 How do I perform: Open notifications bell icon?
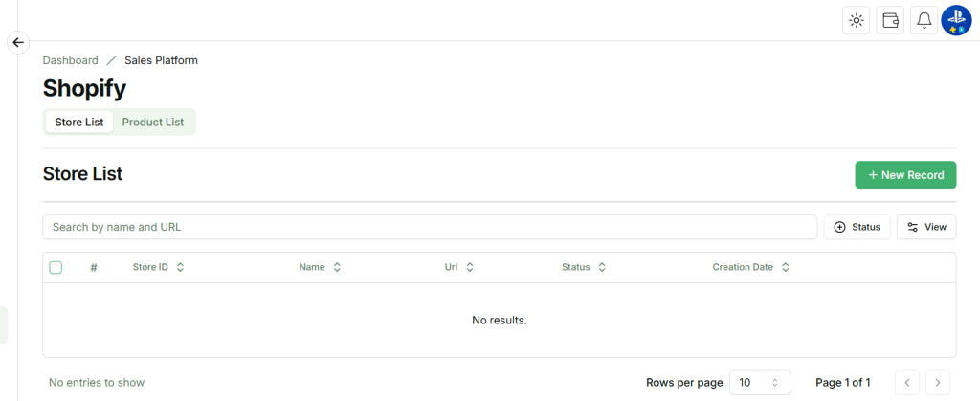pyautogui.click(x=924, y=20)
